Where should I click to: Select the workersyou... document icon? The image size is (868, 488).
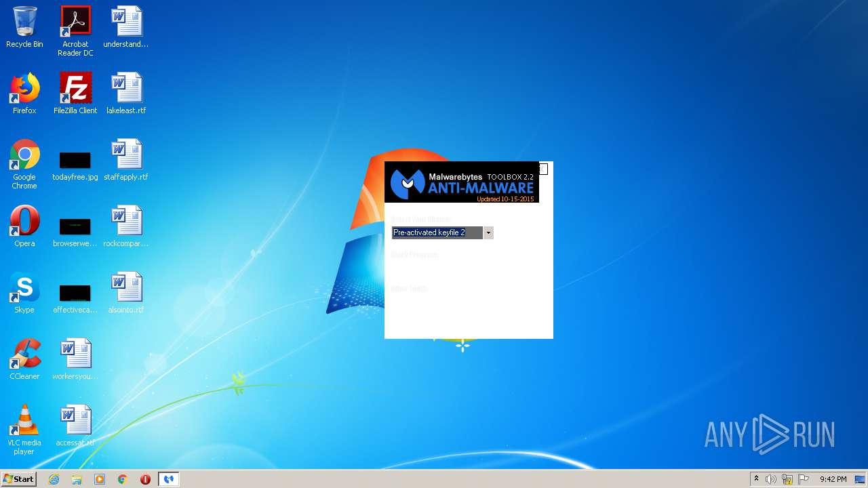pyautogui.click(x=75, y=359)
